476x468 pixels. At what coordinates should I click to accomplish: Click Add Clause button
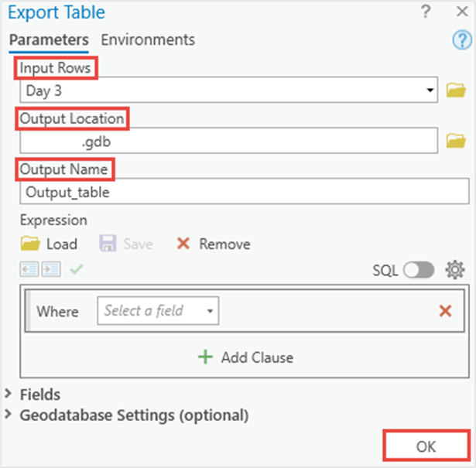(245, 357)
